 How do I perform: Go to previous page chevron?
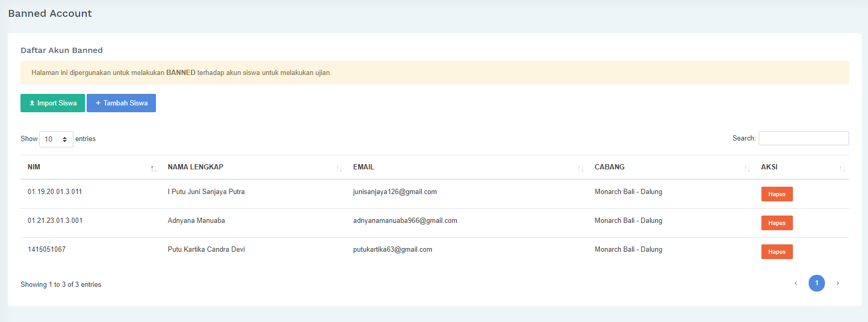tap(796, 283)
